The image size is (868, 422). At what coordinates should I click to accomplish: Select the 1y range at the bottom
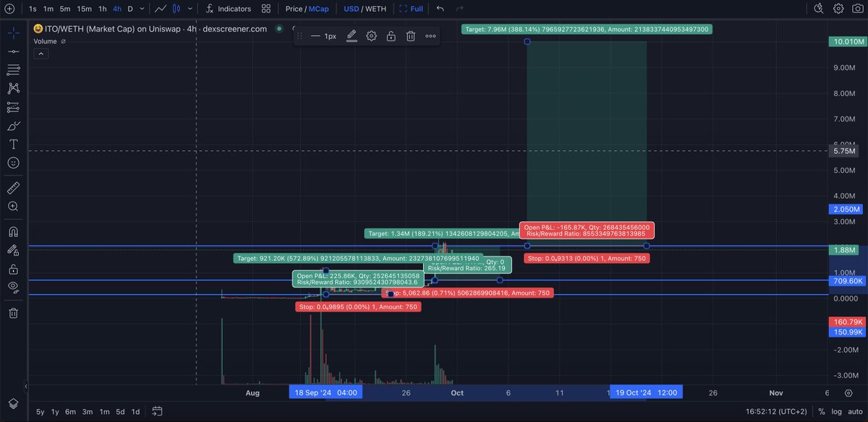54,411
